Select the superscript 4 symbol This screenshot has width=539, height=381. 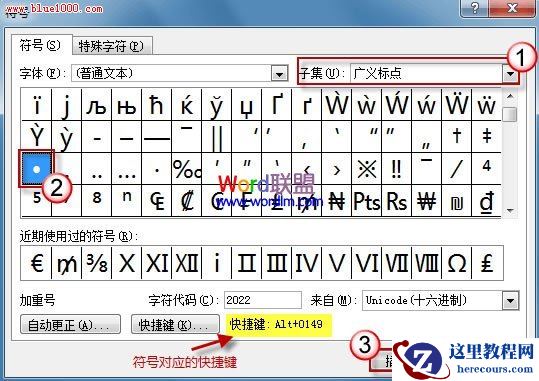(486, 168)
